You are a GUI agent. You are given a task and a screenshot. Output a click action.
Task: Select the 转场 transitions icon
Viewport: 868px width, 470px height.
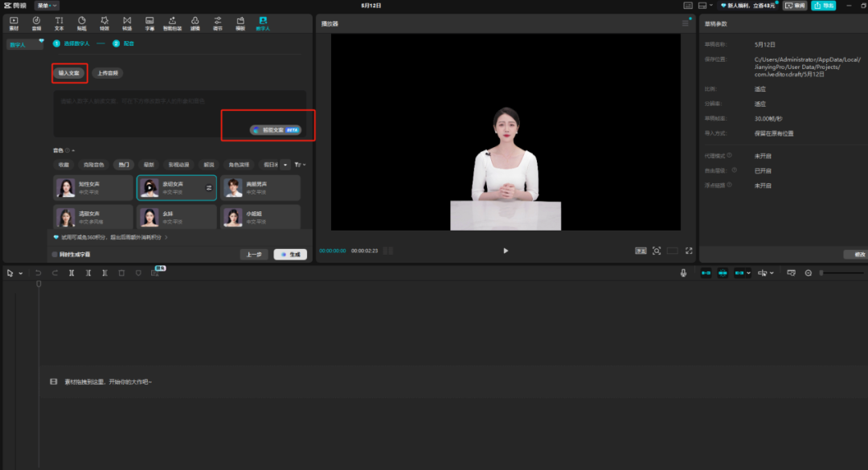(x=127, y=22)
